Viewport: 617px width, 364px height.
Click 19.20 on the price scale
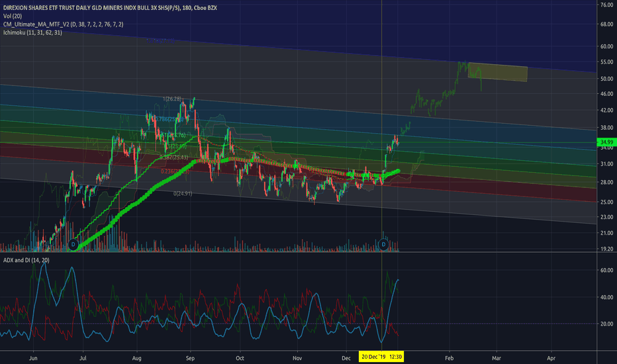point(607,249)
